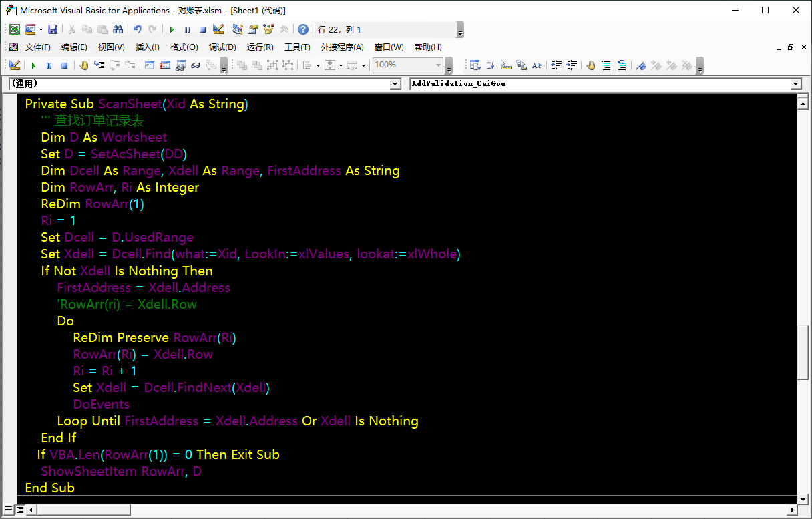Open the Object Browser
This screenshot has height=519, width=812.
coord(268,29)
